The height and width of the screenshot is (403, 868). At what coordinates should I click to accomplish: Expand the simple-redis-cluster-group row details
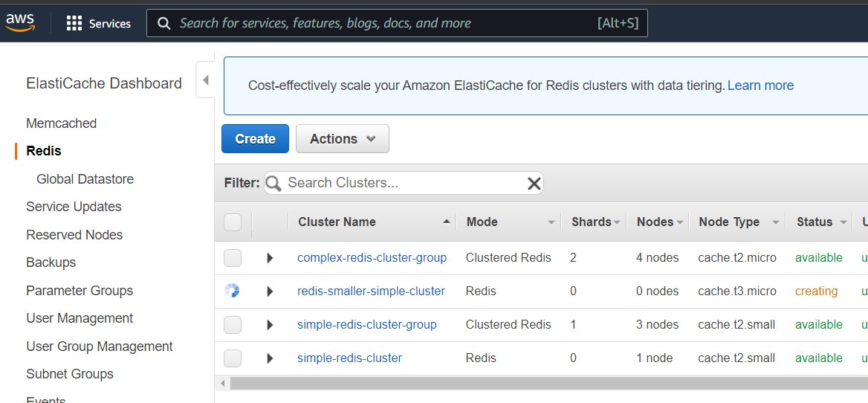click(270, 325)
